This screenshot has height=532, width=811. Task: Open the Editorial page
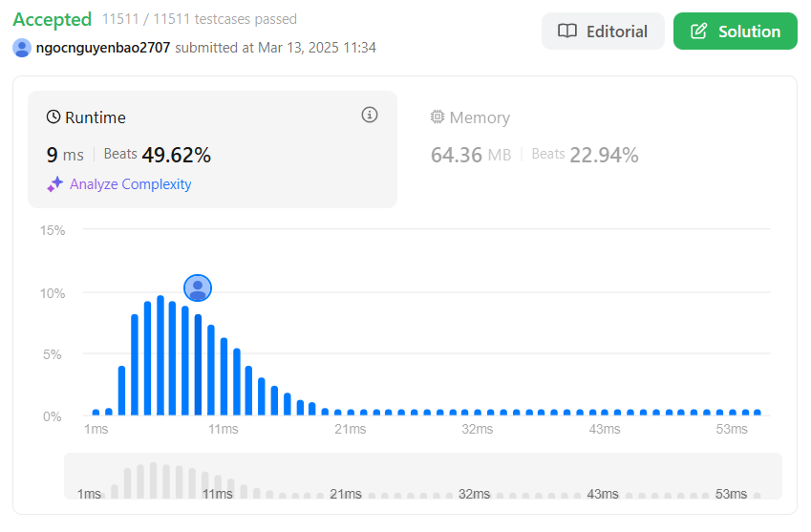[x=603, y=31]
